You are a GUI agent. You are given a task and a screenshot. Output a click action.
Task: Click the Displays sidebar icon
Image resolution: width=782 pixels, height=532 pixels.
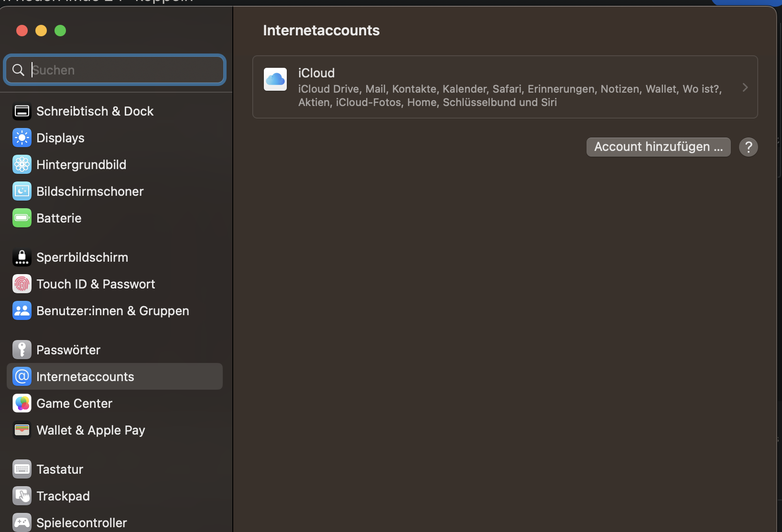(22, 138)
